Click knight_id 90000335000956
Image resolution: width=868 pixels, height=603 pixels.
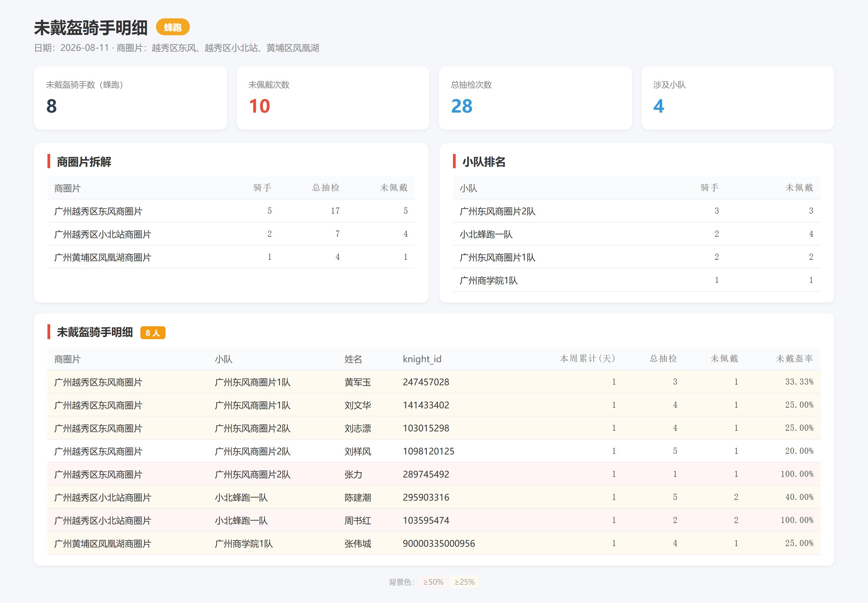point(439,543)
